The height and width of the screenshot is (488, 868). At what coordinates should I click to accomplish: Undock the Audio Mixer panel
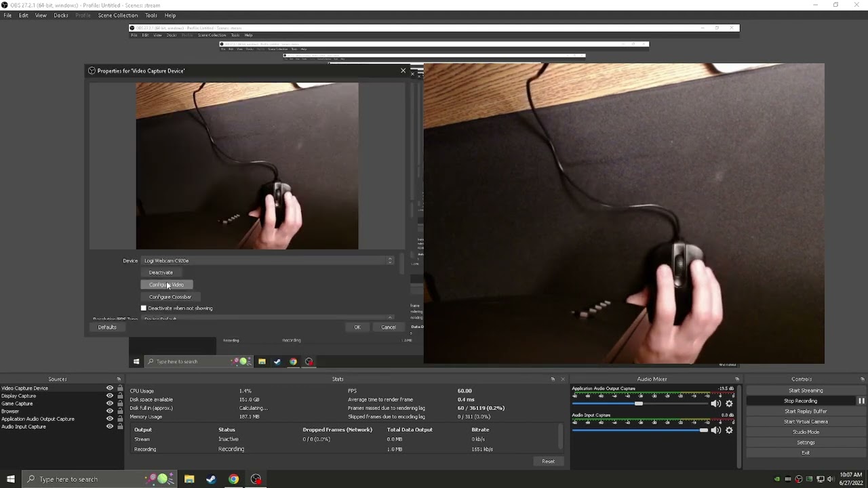pos(737,380)
